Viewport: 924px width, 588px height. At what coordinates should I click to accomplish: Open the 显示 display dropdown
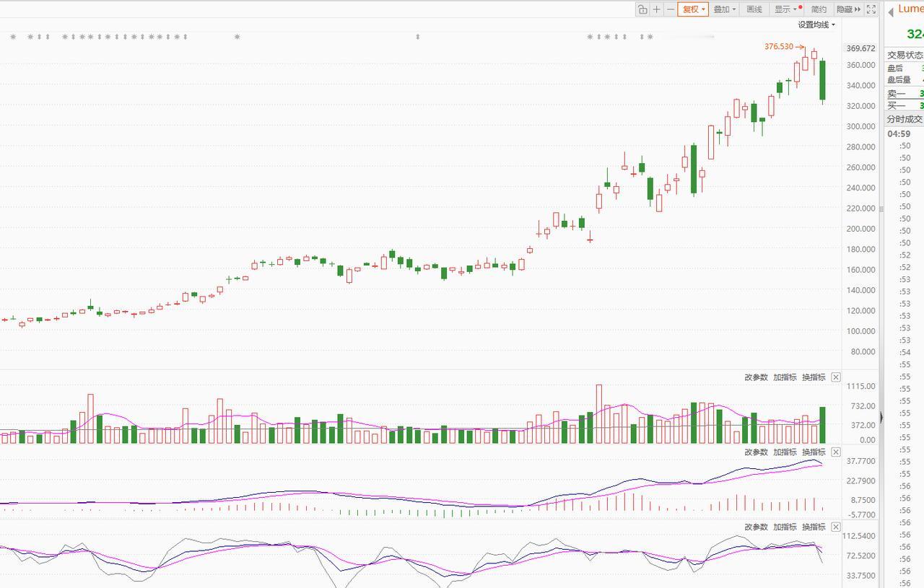(x=785, y=9)
